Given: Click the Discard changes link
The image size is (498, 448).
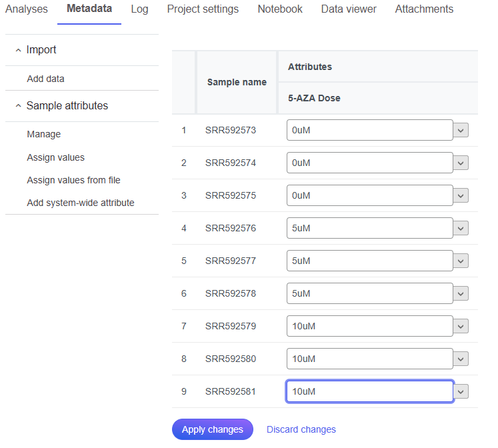Looking at the screenshot, I should 301,430.
